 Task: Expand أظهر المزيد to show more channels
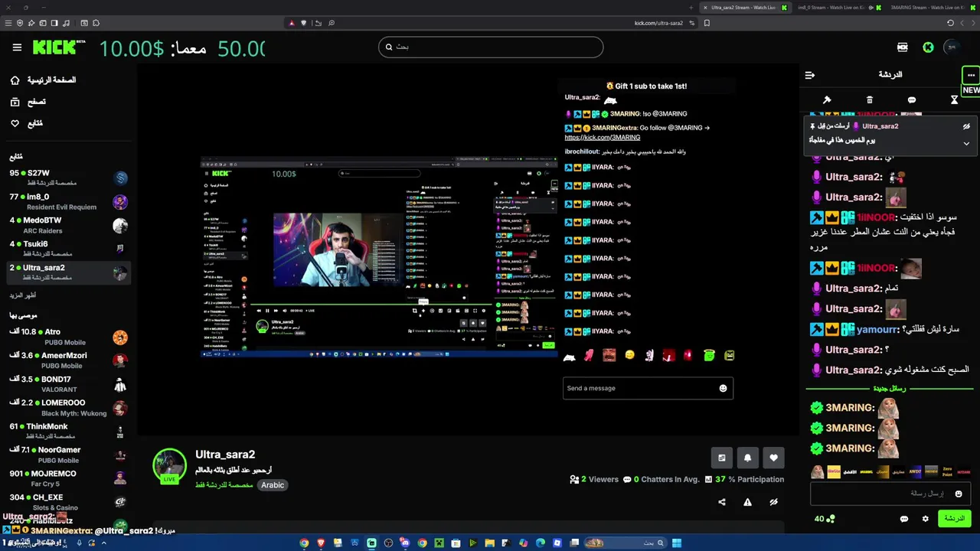click(x=23, y=295)
